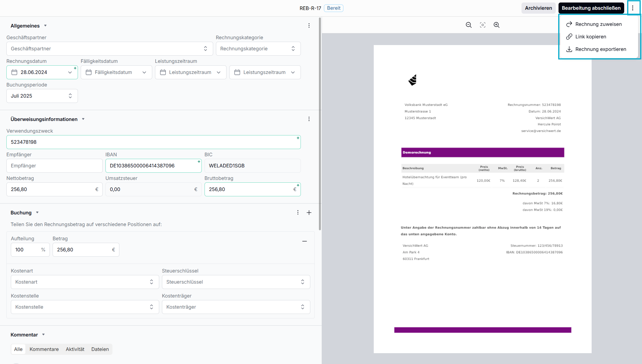Click the Empfänger input field
Screen dimensions: 642x364
click(x=55, y=166)
